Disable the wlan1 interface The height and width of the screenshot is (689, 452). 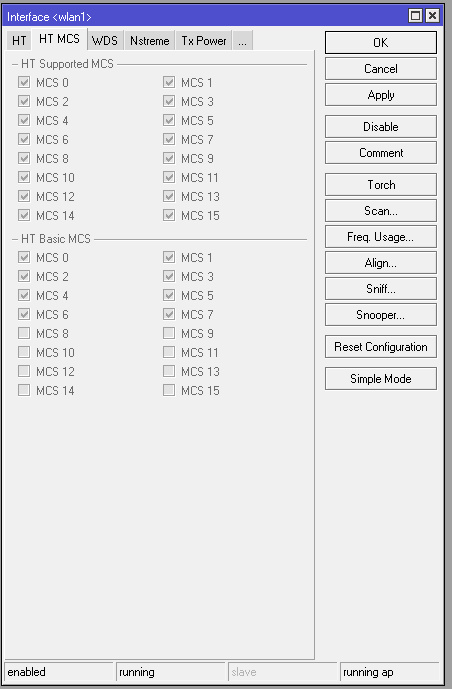pyautogui.click(x=380, y=127)
